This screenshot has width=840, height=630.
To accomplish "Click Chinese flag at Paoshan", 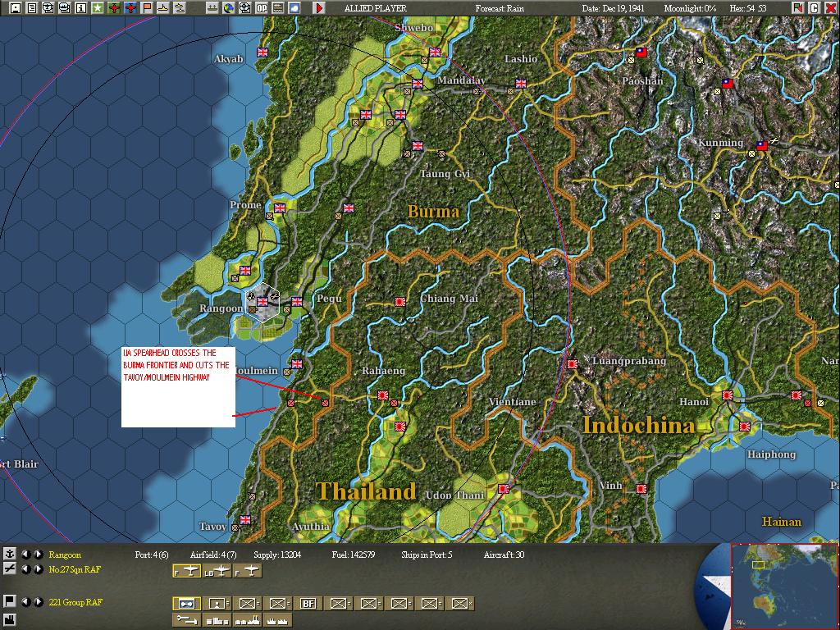I will coord(641,52).
